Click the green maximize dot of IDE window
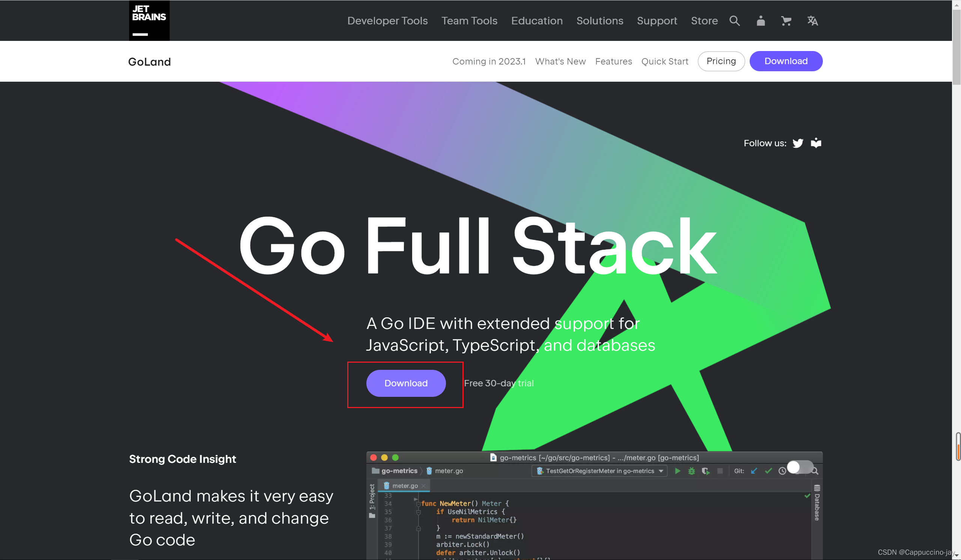The image size is (961, 560). (x=395, y=458)
